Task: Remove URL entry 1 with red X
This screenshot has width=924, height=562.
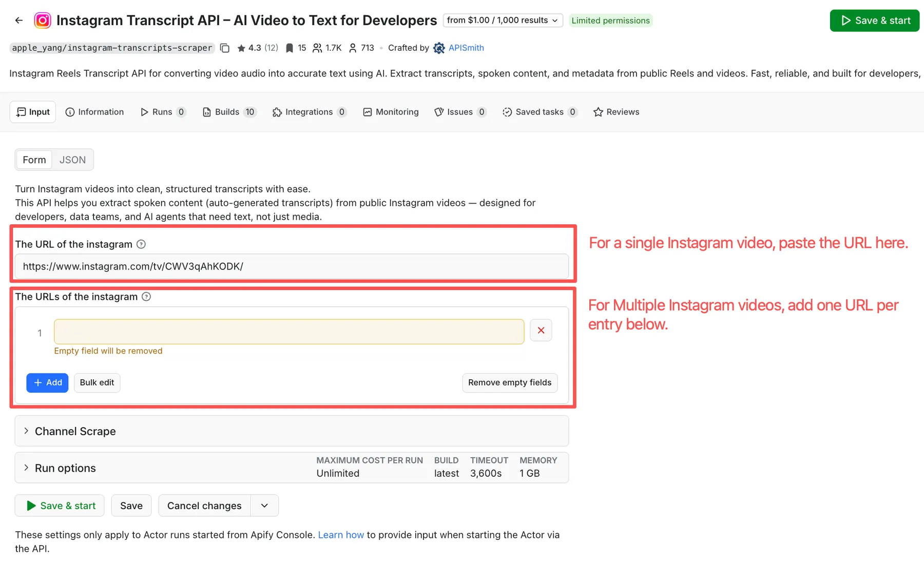Action: [541, 331]
